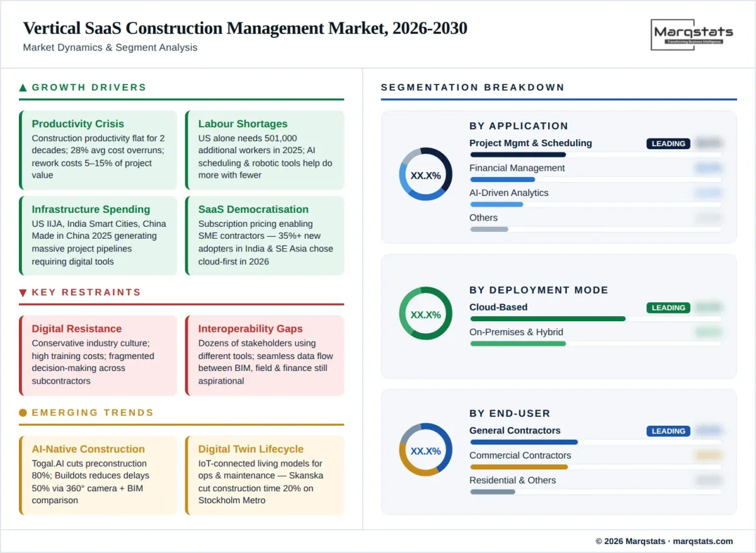Viewport: 756px width, 553px height.
Task: Click the LEADING badge for Project Mgmt & Scheduling
Action: [x=668, y=144]
